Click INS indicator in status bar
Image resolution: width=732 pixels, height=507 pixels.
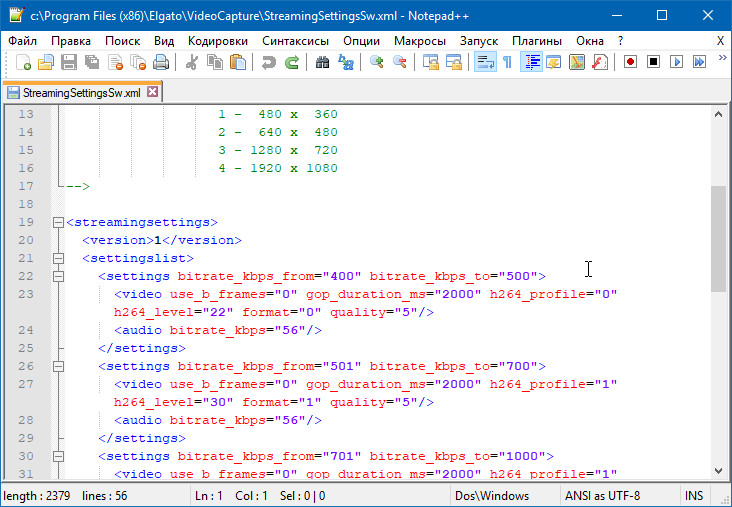point(693,496)
